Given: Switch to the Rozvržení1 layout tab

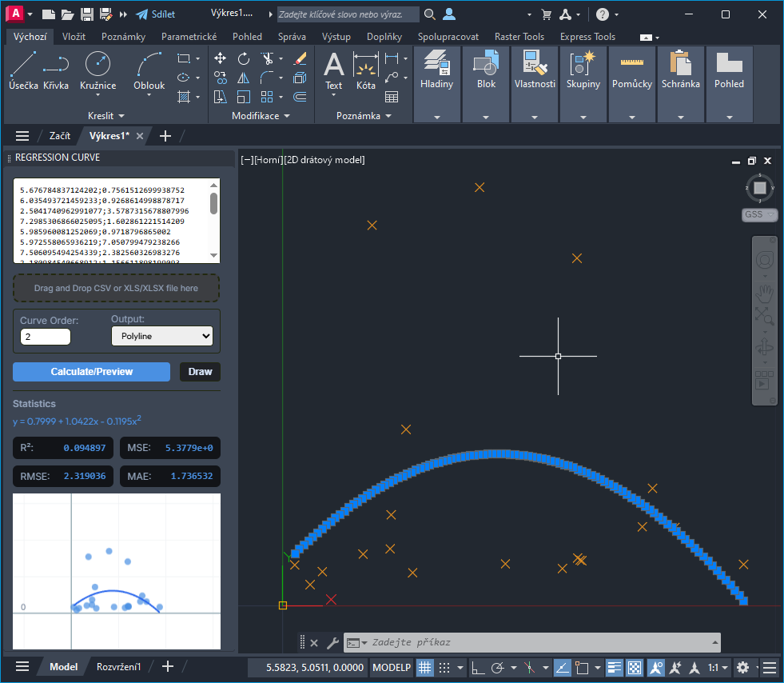Looking at the screenshot, I should click(x=119, y=666).
